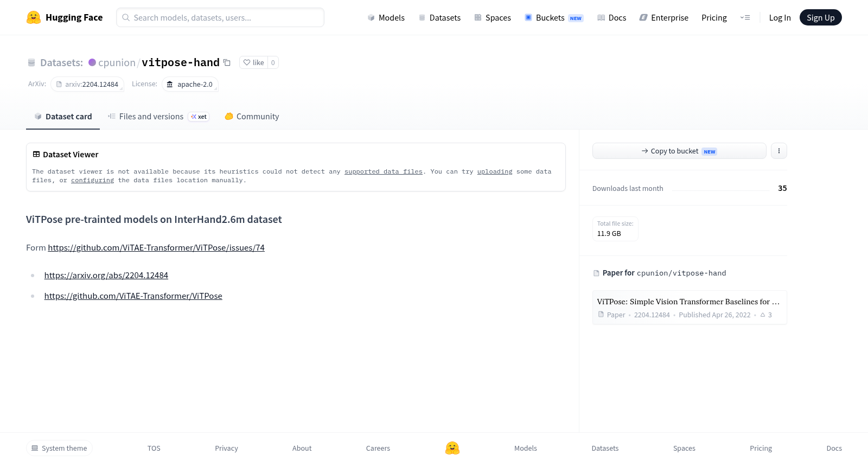The height and width of the screenshot is (467, 868).
Task: Click the arxiv:2204.12484 tag
Action: [x=87, y=84]
